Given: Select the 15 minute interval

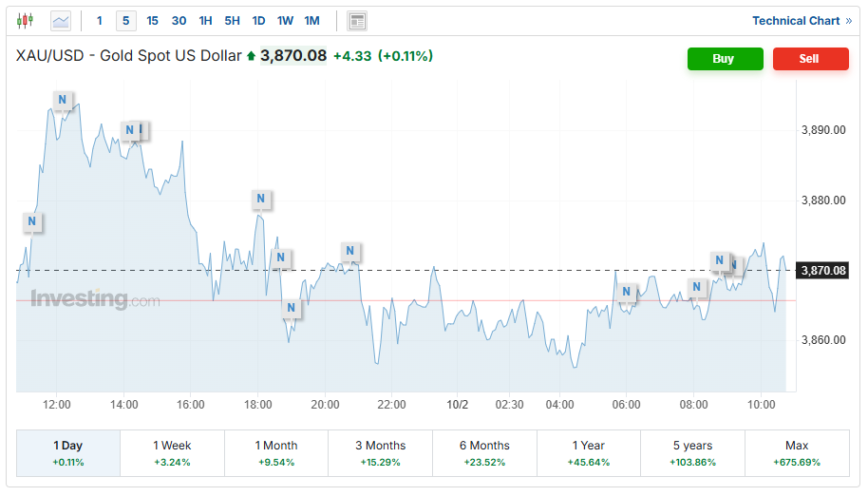Looking at the screenshot, I should (x=152, y=21).
